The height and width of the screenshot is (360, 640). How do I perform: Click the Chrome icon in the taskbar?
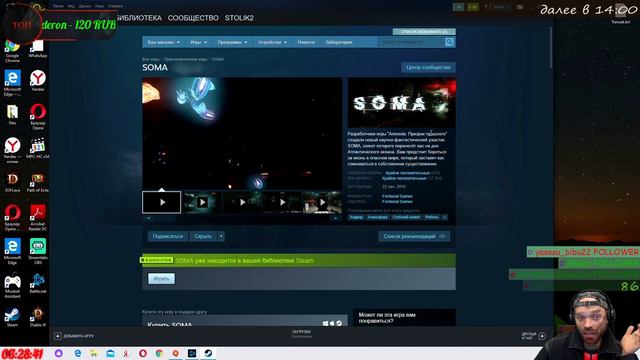[159, 353]
